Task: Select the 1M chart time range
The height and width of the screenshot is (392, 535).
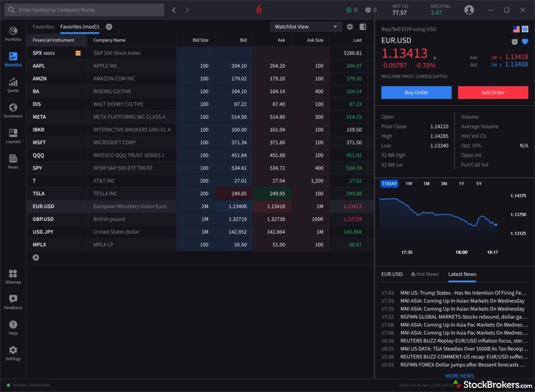Action: point(426,183)
